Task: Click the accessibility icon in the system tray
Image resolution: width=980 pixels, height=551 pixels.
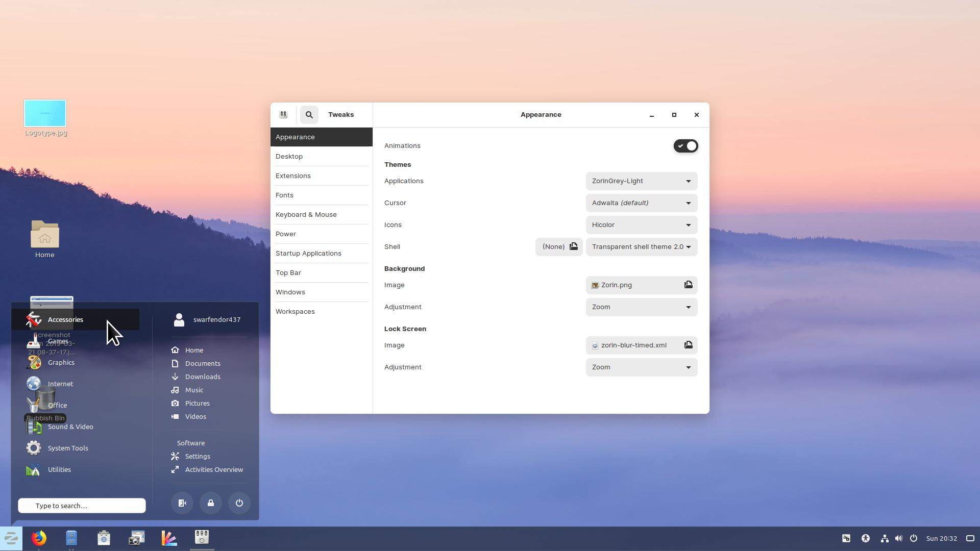Action: pos(865,538)
